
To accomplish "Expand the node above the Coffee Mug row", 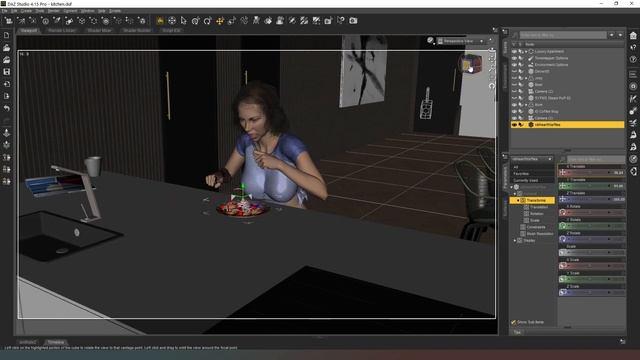I will coord(526,105).
